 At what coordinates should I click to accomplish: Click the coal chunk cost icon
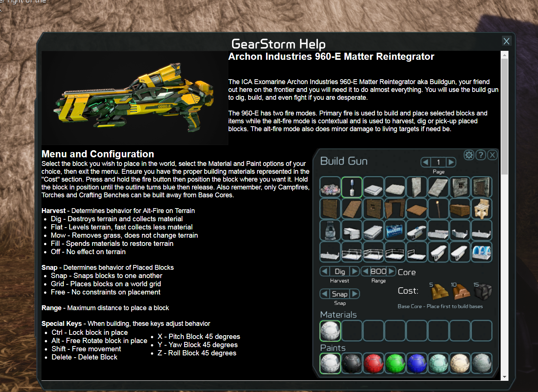coord(483,291)
